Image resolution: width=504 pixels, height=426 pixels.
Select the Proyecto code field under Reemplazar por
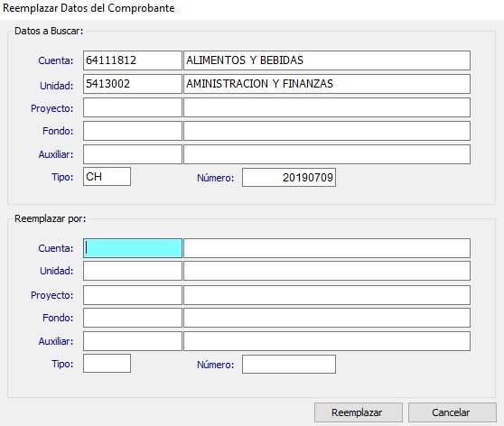133,295
